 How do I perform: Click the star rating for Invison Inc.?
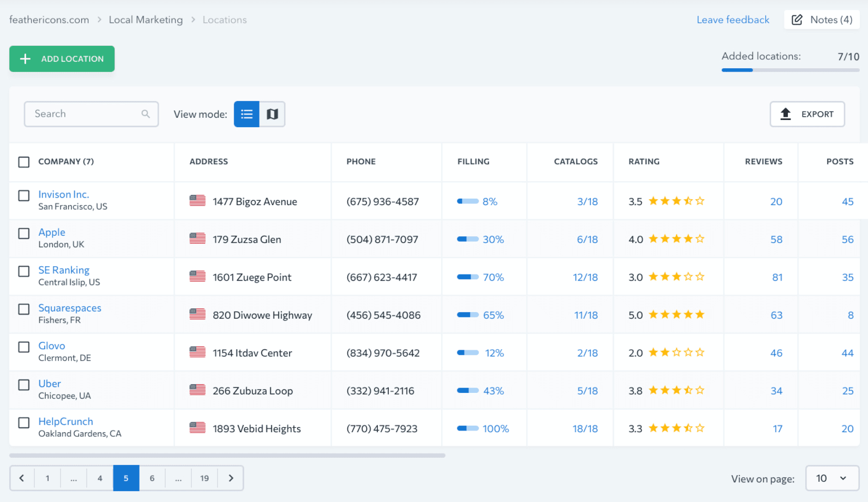tap(676, 201)
